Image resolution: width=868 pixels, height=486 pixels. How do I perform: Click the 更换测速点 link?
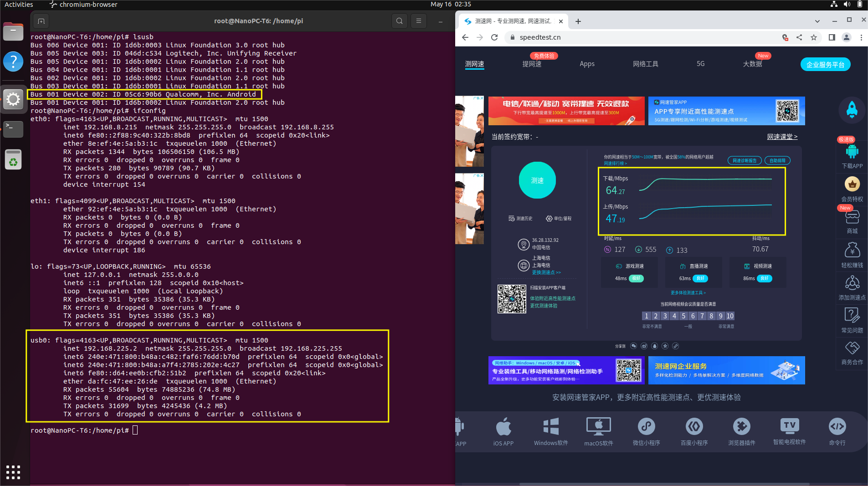pyautogui.click(x=546, y=272)
